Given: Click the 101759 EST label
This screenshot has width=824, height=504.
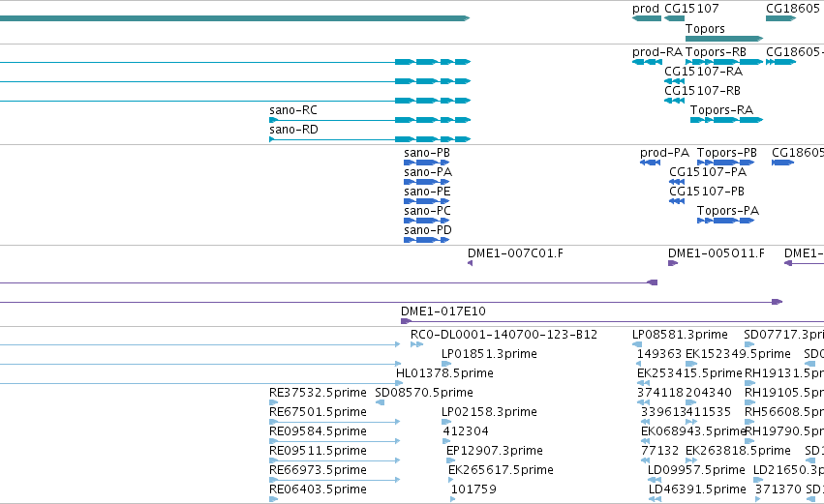Looking at the screenshot, I should click(473, 490).
